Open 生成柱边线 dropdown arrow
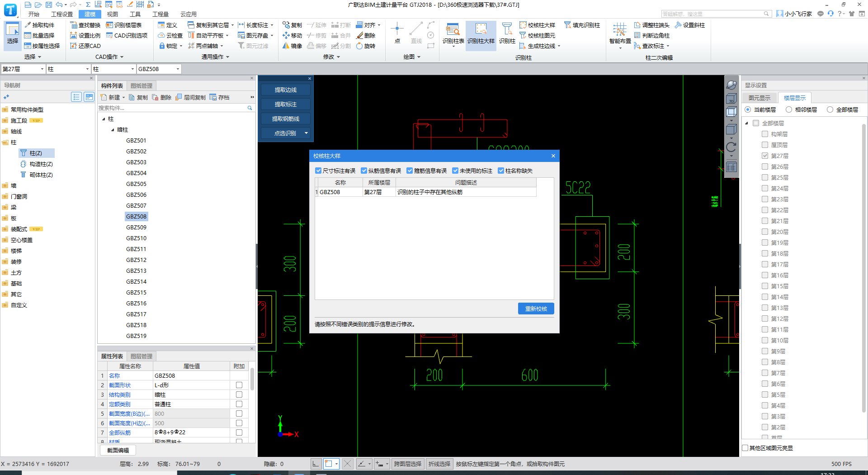The height and width of the screenshot is (475, 868). tap(559, 46)
